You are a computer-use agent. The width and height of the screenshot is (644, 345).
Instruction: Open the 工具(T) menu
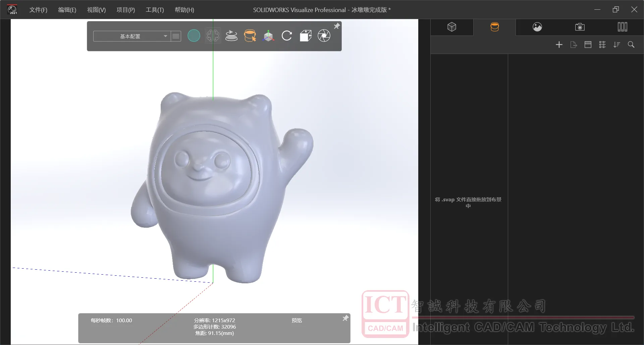point(155,10)
